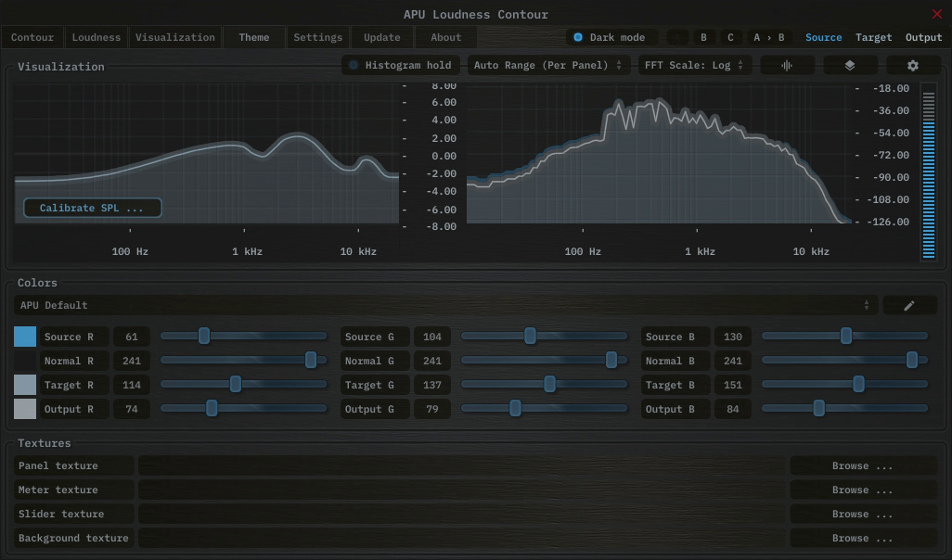Browse for a Panel texture file
The width and height of the screenshot is (952, 560).
pos(862,466)
